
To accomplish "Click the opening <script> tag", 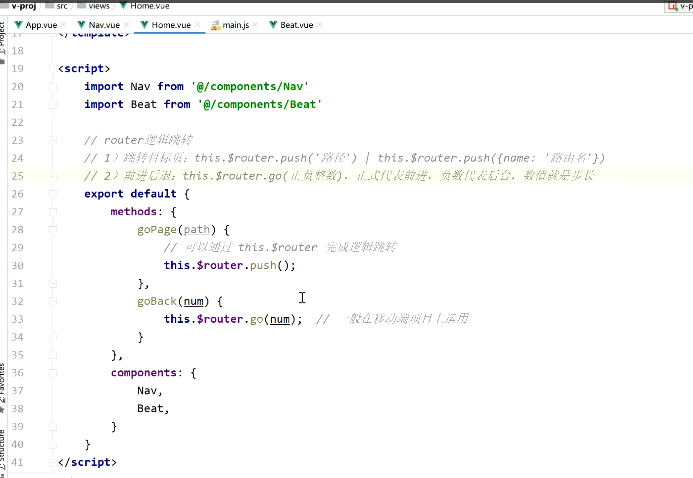I will (x=84, y=68).
